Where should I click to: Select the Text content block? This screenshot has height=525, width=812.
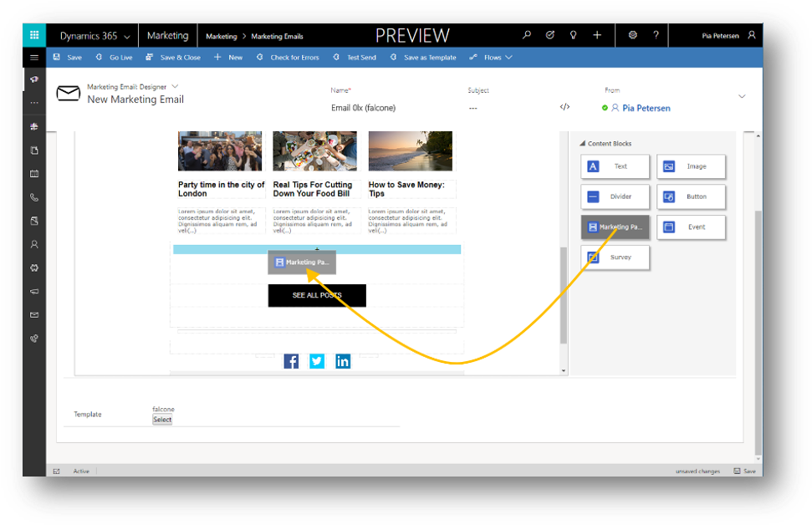(615, 166)
